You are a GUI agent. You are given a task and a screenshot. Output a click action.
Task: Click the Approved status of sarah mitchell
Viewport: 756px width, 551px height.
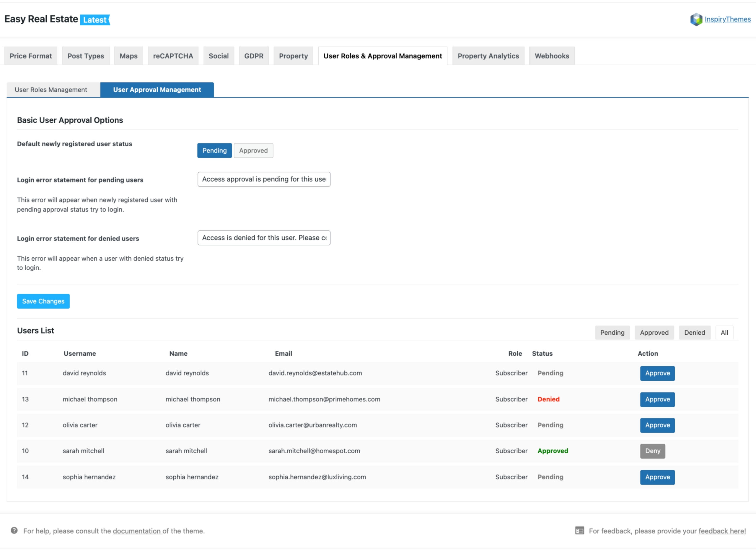(553, 451)
